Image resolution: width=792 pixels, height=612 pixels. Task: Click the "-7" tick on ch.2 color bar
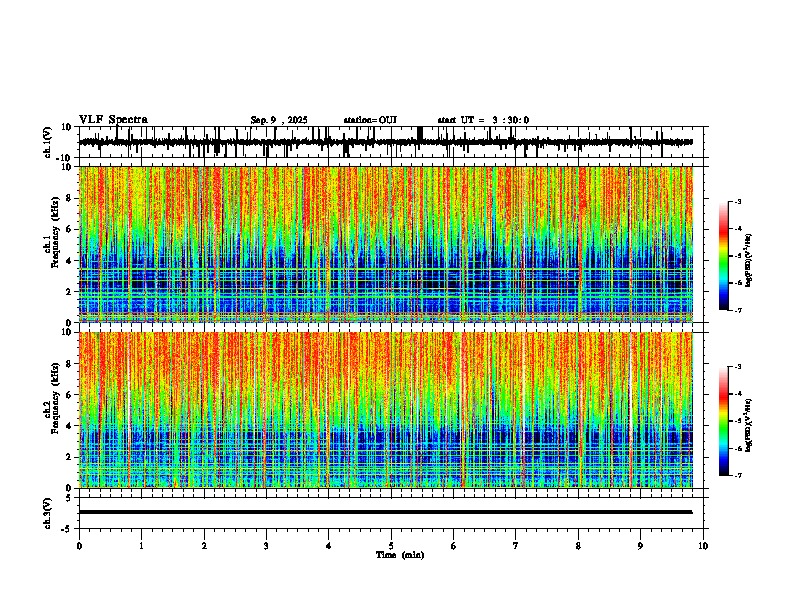(x=738, y=475)
